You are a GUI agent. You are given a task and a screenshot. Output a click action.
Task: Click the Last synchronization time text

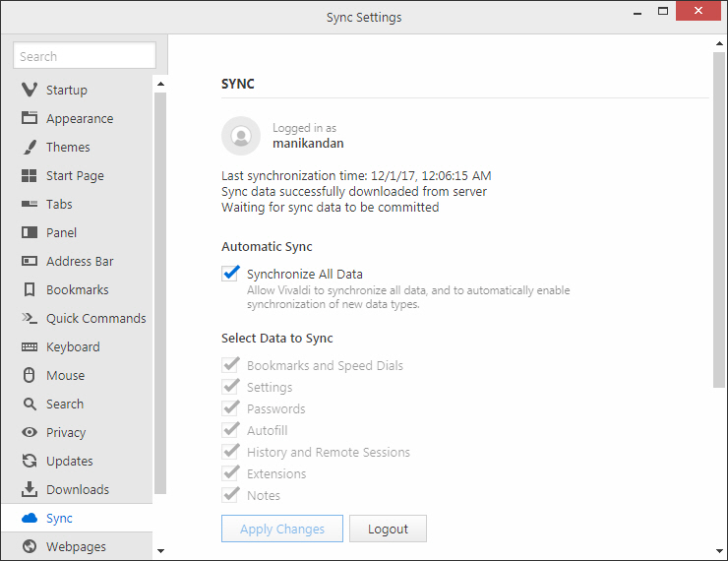click(x=356, y=175)
